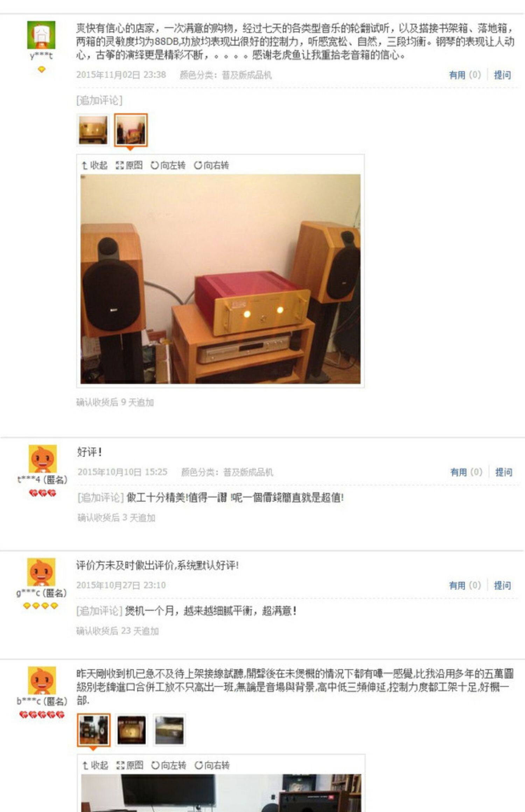Viewport: 525px width, 812px height.
Task: Select first thumbnail in b***c review
Action: pyautogui.click(x=94, y=730)
